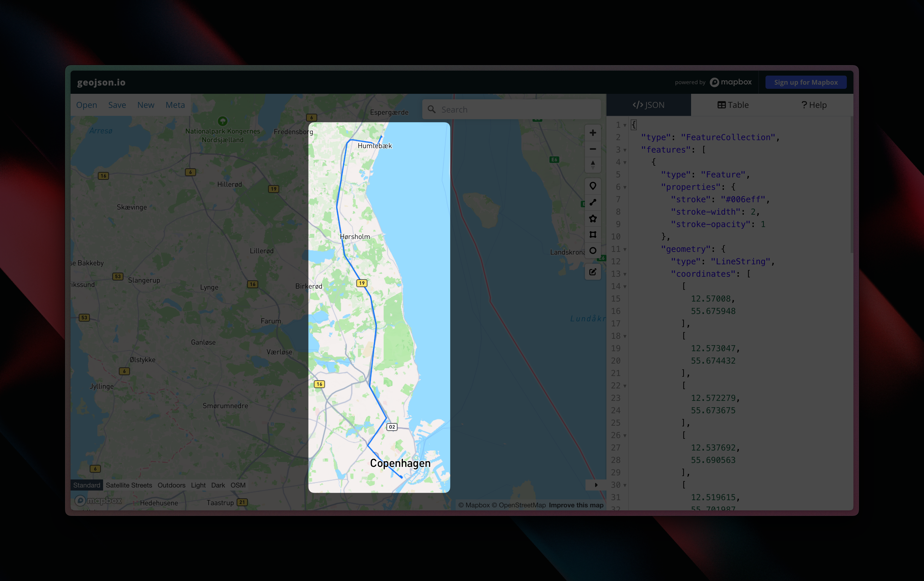Screen dimensions: 924x581
Task: Switch basemap to Dark style
Action: (218, 485)
